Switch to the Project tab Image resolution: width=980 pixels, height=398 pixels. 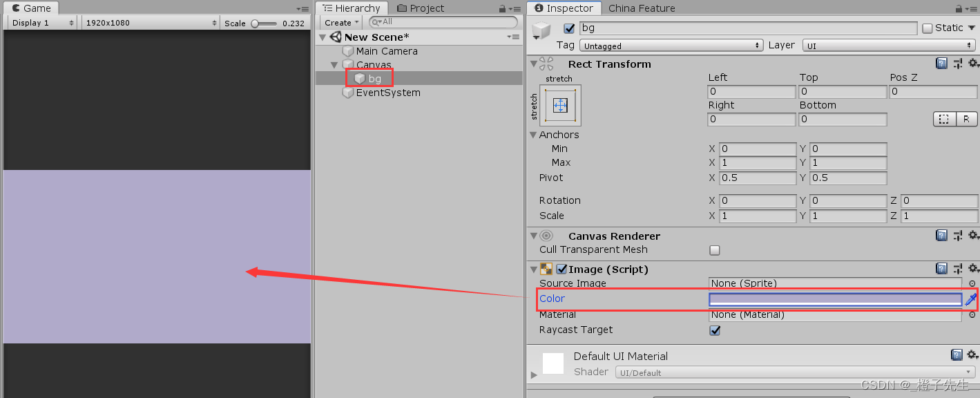click(420, 8)
